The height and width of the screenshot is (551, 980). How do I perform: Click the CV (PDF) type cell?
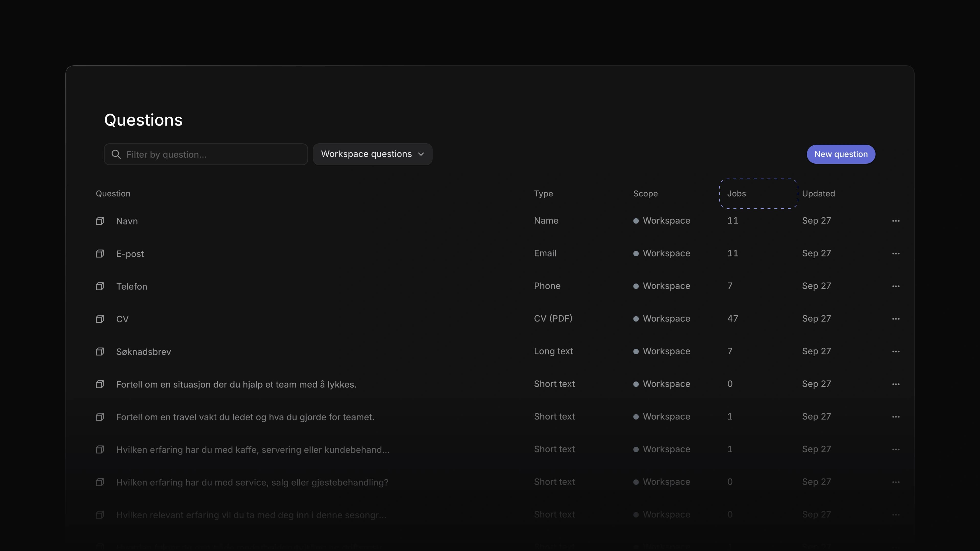click(x=553, y=319)
